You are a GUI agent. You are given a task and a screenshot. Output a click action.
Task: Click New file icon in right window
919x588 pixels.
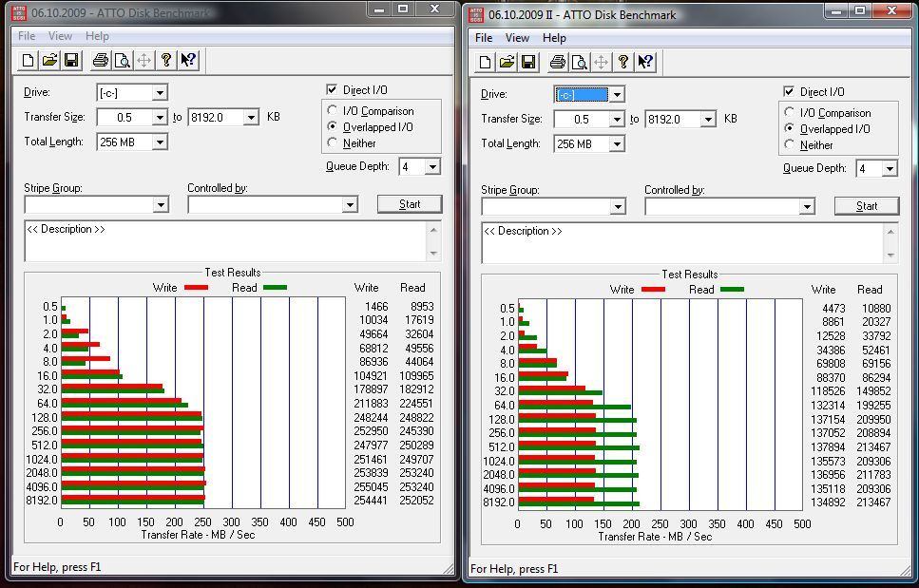[x=486, y=62]
